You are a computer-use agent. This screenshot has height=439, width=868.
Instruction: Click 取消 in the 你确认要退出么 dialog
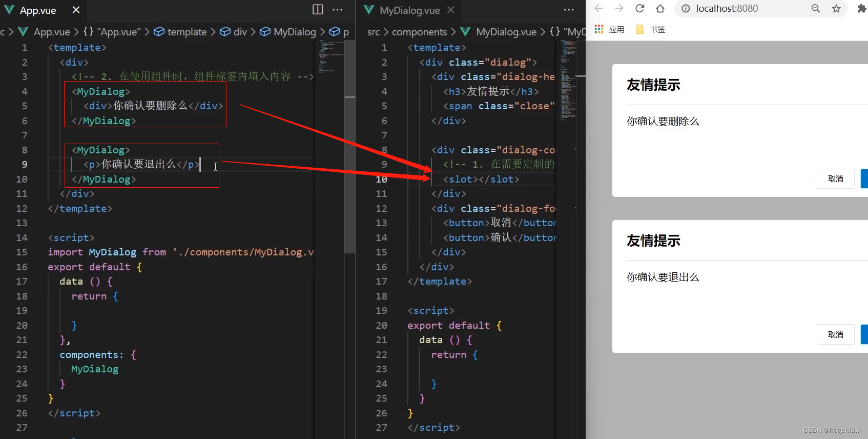[835, 334]
